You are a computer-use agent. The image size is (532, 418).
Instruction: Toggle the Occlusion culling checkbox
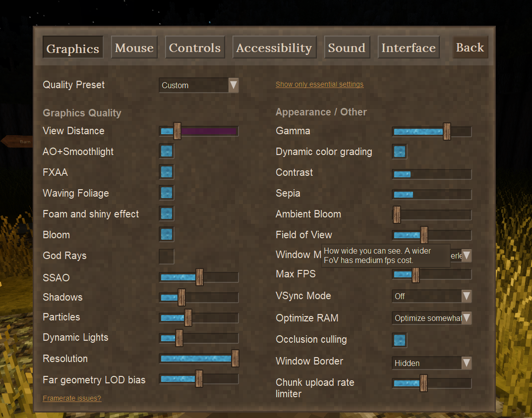point(400,340)
